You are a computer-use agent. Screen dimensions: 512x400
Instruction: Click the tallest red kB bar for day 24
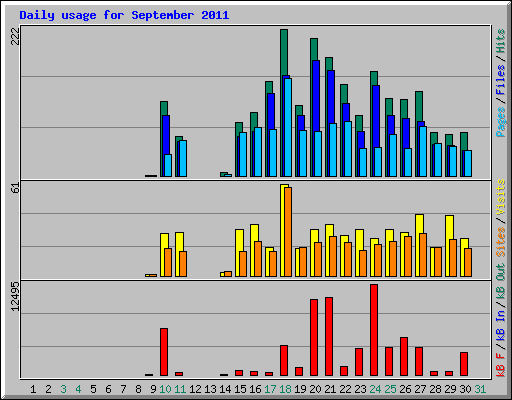(374, 330)
